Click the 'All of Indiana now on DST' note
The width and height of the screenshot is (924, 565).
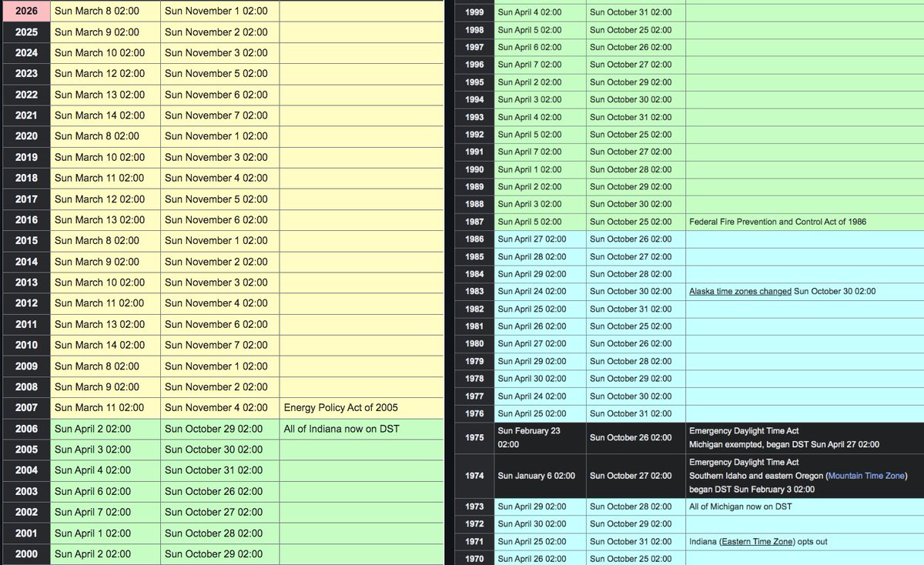pos(342,429)
